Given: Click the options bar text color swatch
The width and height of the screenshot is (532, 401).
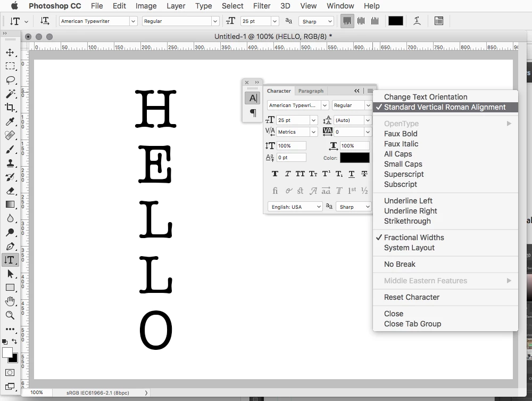Looking at the screenshot, I should click(396, 21).
